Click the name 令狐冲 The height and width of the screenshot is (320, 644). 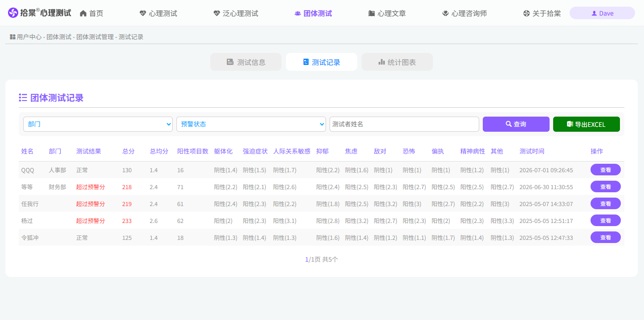(x=30, y=238)
